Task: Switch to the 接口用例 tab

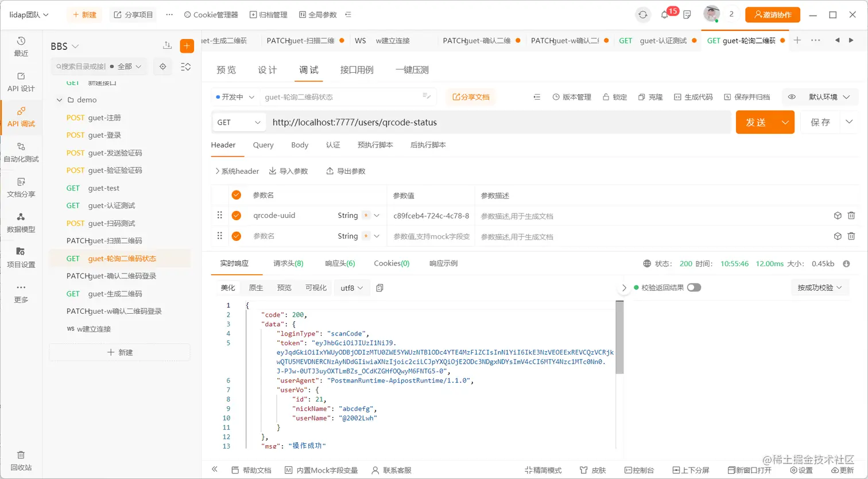Action: 356,70
